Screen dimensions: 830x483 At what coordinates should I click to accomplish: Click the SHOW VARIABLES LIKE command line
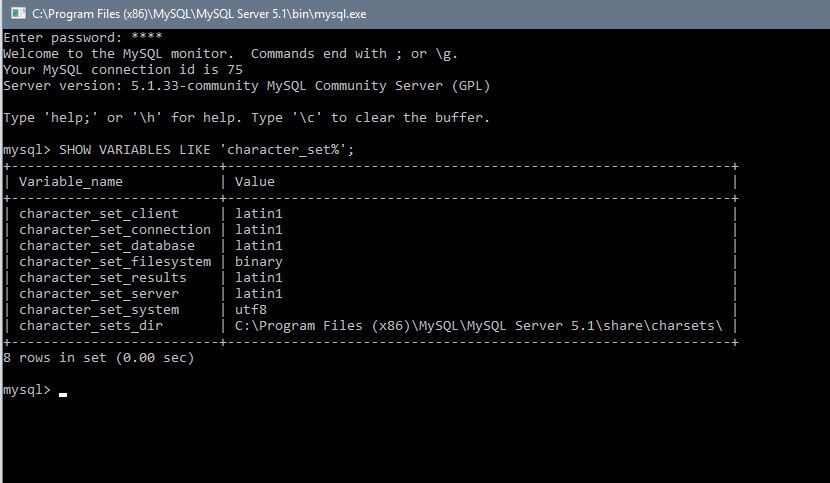click(178, 149)
